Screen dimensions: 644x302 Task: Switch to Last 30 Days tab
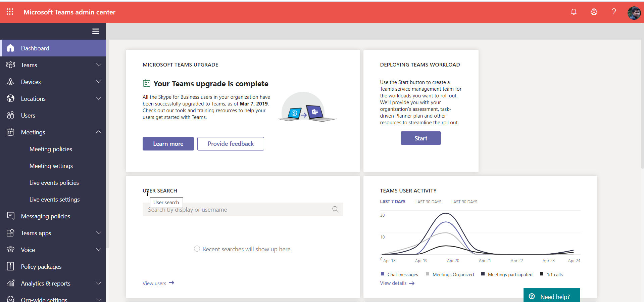pos(428,202)
